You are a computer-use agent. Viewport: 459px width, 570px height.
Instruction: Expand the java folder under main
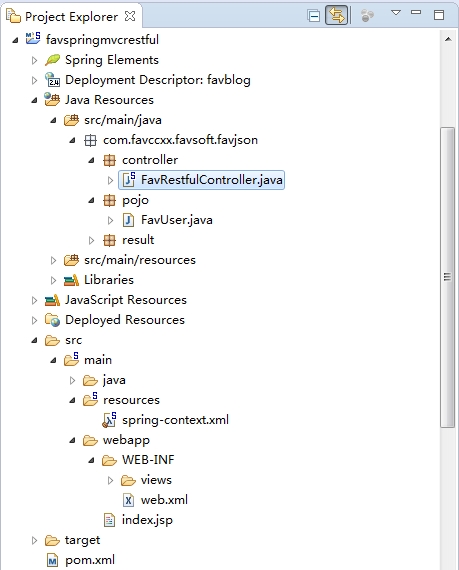pyautogui.click(x=72, y=380)
